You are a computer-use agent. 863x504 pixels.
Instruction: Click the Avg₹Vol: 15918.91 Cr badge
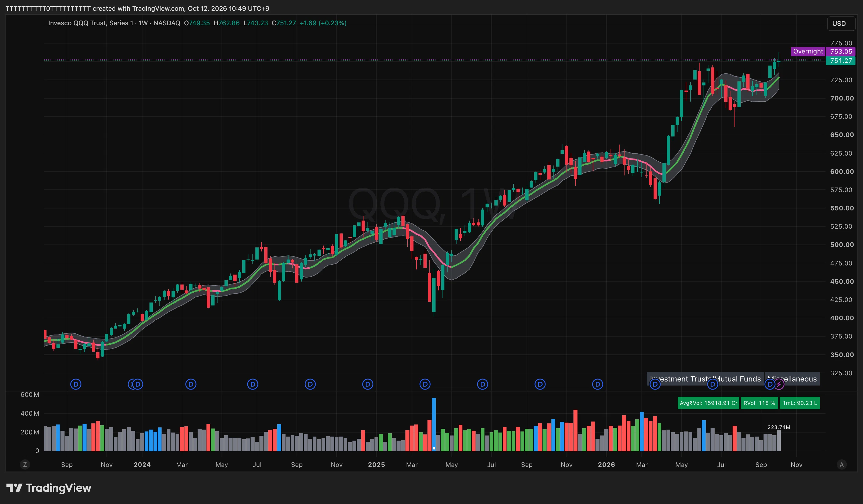pos(709,403)
